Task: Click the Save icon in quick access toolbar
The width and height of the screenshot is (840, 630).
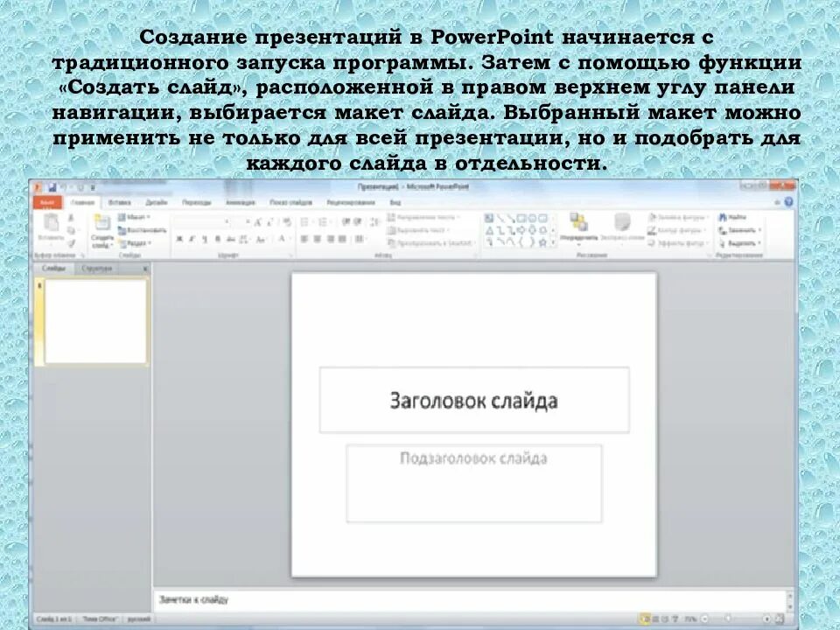Action: pos(52,187)
